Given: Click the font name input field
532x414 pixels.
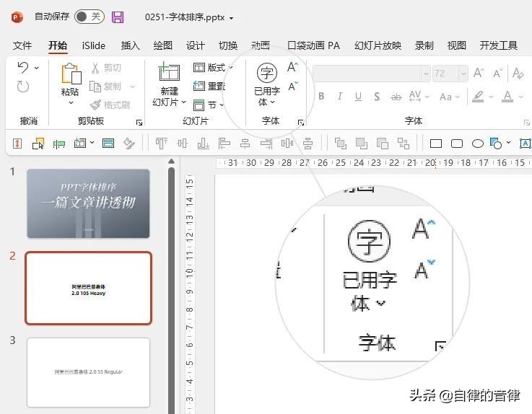Looking at the screenshot, I should point(367,74).
